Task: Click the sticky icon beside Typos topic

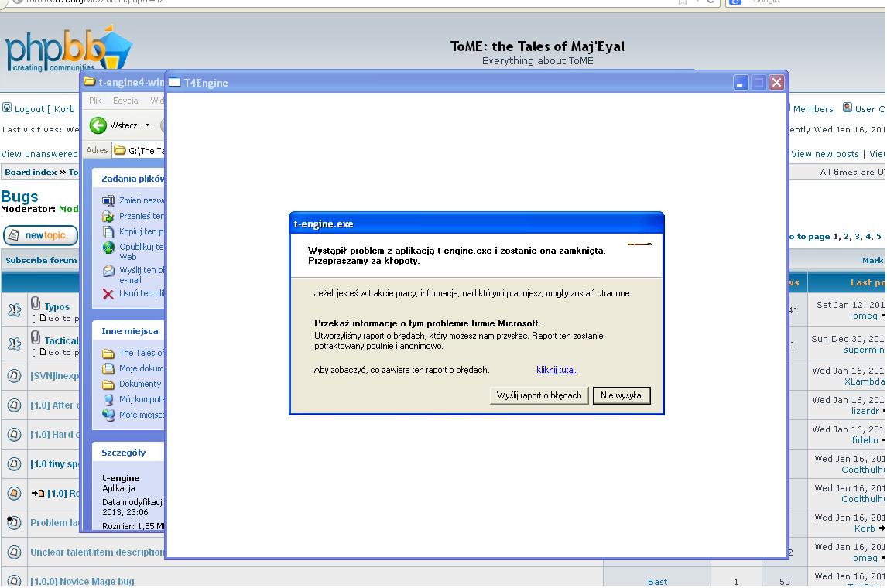Action: (x=14, y=309)
